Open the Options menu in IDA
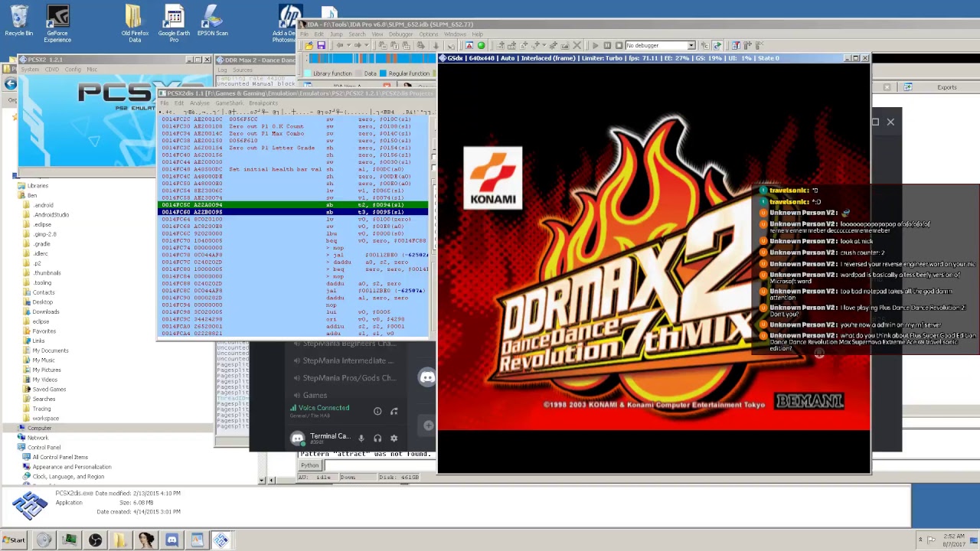This screenshot has height=551, width=980. 428,34
